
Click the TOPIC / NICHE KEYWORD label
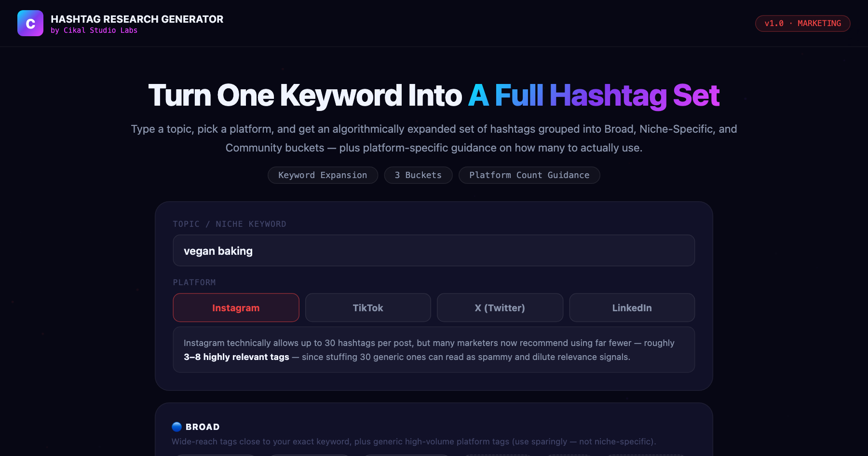tap(230, 224)
